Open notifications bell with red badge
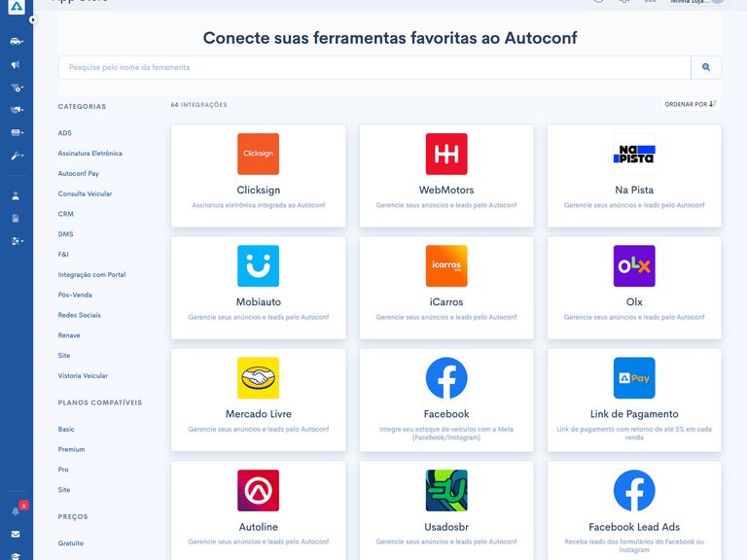The width and height of the screenshot is (747, 560). [x=16, y=510]
